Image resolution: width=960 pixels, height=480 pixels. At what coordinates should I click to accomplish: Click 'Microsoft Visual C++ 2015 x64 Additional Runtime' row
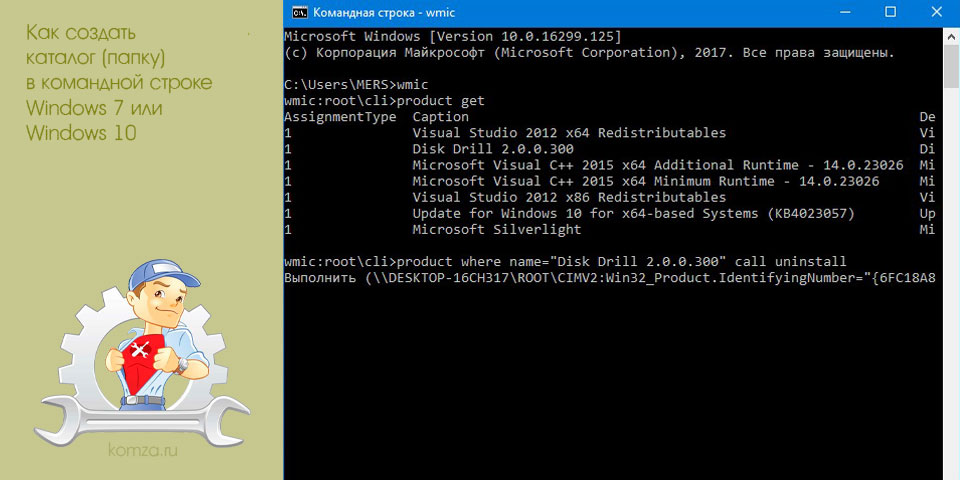coord(609,165)
